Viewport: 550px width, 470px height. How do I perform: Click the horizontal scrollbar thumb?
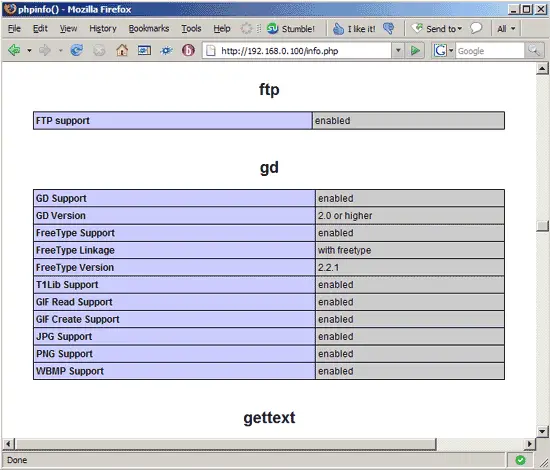click(225, 444)
